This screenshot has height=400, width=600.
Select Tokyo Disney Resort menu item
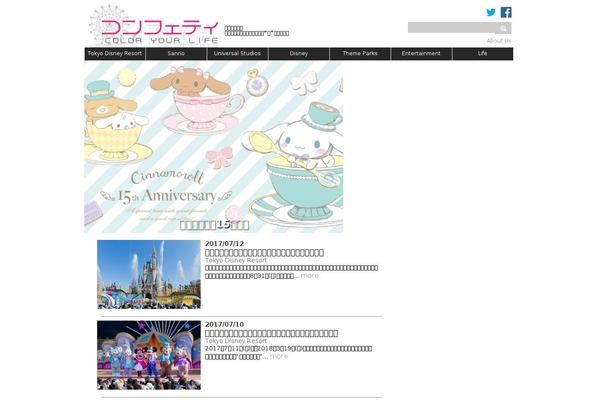115,54
